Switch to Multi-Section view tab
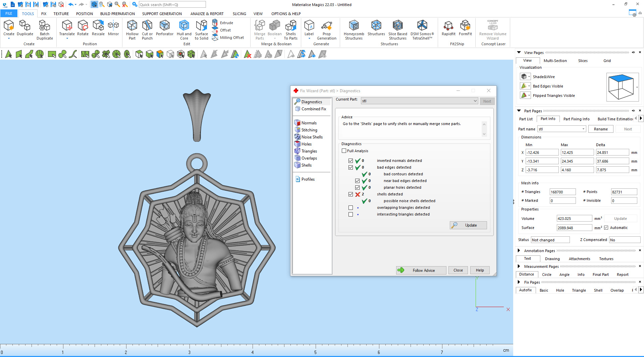644x357 pixels. pos(555,61)
